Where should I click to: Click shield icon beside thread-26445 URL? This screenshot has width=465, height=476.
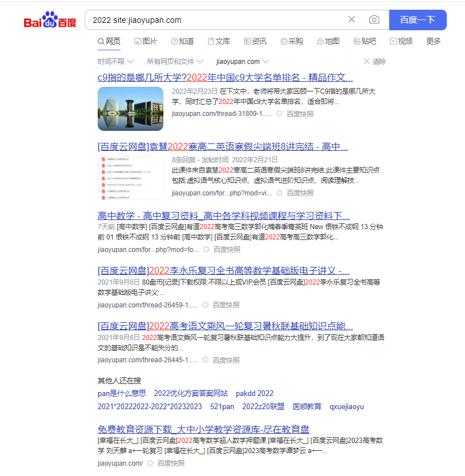(206, 360)
